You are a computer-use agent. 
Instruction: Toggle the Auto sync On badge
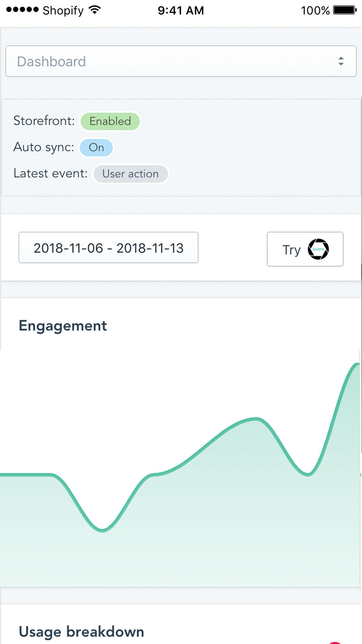(x=96, y=147)
